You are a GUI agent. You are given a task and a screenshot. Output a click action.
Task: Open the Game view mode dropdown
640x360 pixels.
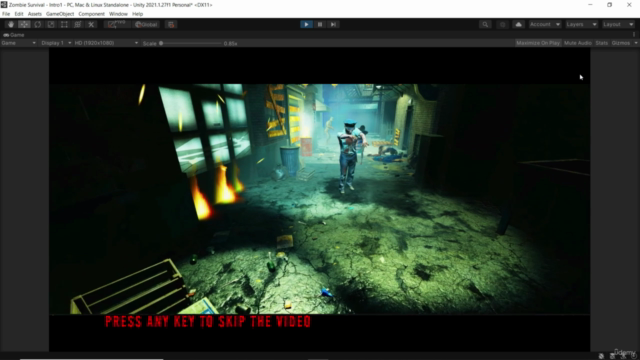(x=18, y=43)
